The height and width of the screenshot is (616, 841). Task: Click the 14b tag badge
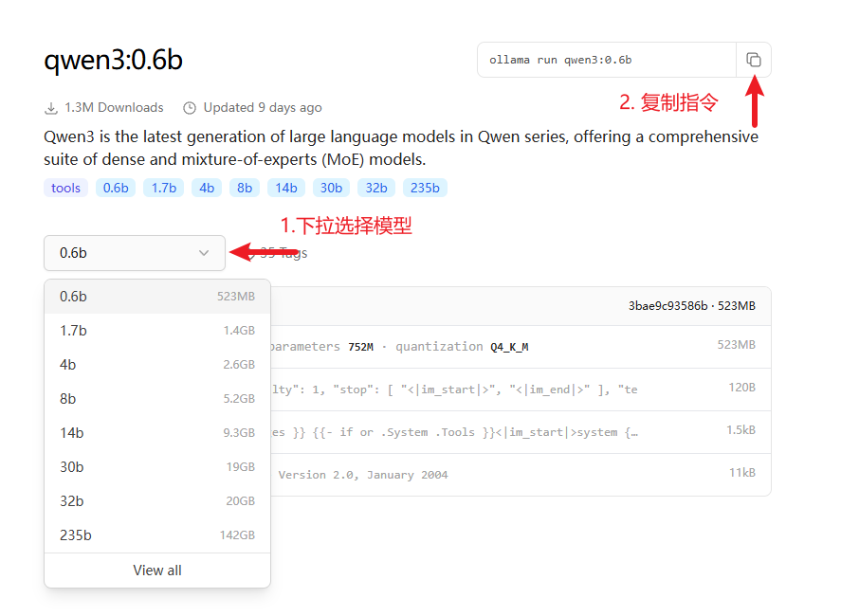(x=286, y=188)
